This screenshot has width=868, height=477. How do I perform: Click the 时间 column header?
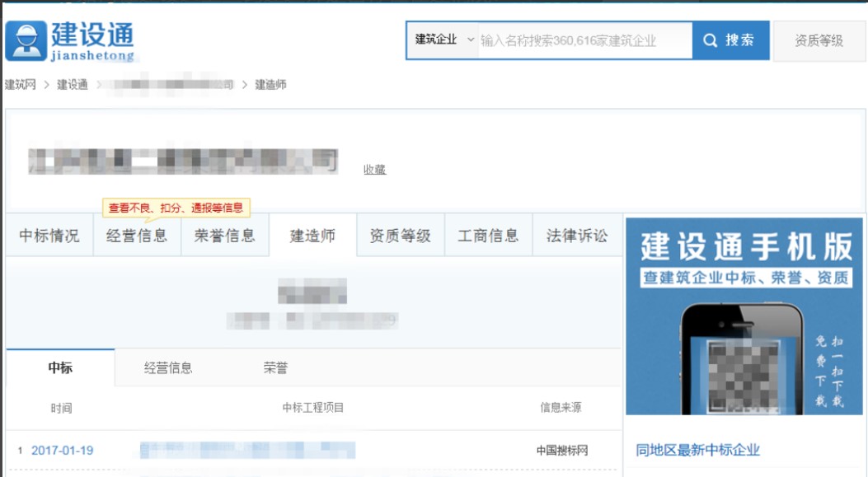62,408
